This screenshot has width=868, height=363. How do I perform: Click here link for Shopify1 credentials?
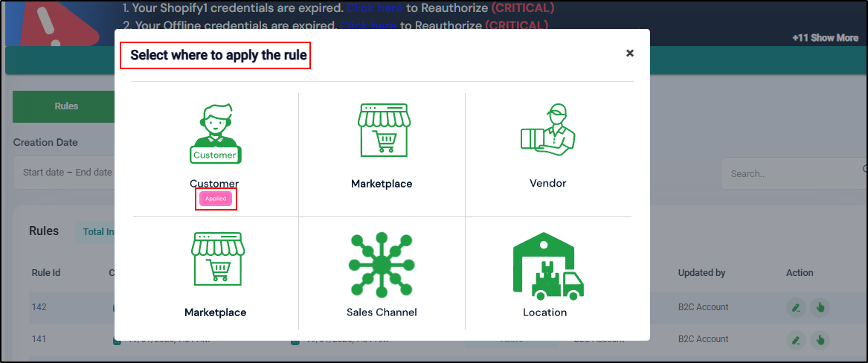click(374, 8)
